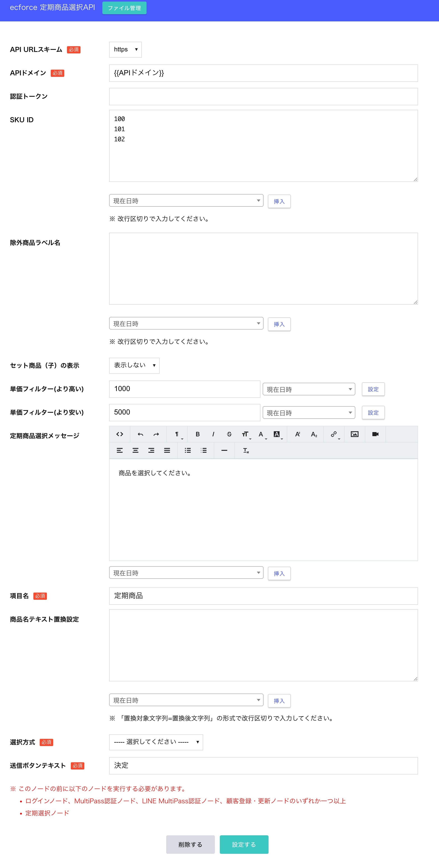This screenshot has width=439, height=868.
Task: Insert video into message editor
Action: [x=375, y=434]
